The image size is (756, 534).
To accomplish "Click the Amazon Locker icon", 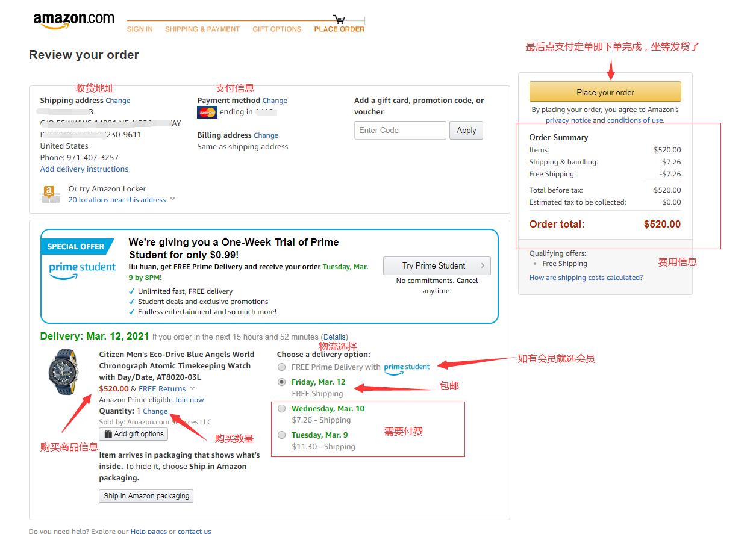I will click(51, 194).
